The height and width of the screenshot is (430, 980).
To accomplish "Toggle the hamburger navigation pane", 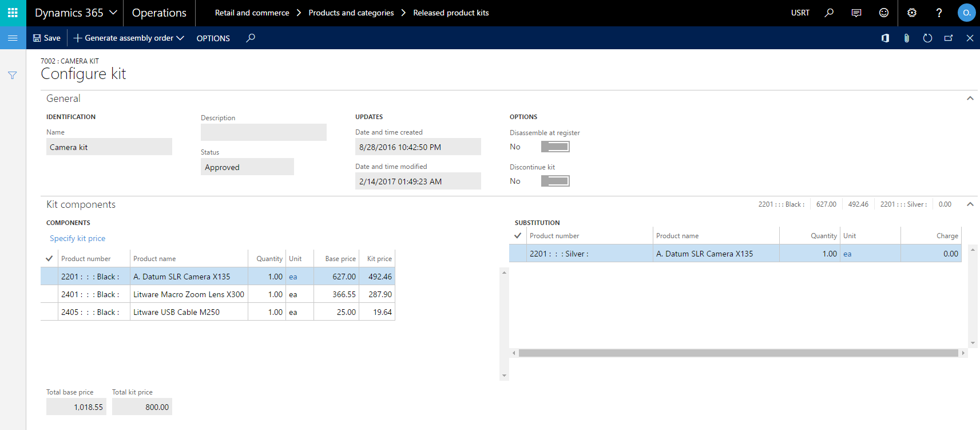I will pyautogui.click(x=13, y=38).
